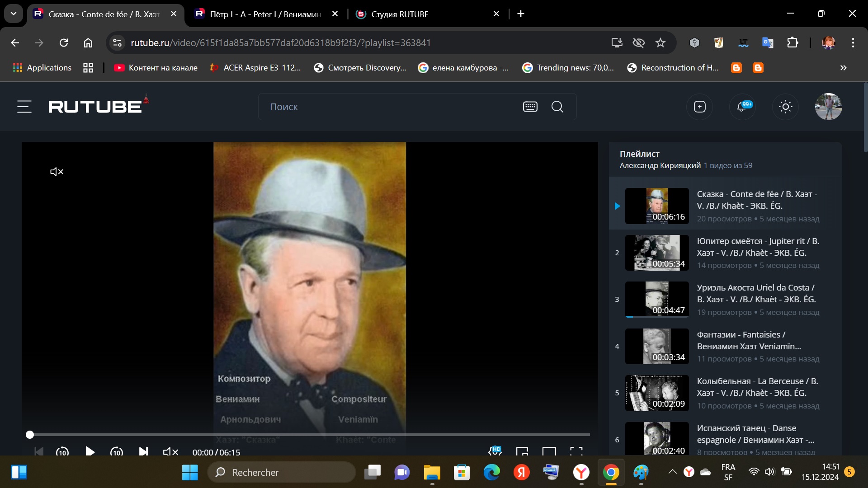This screenshot has width=868, height=488.
Task: Open the virtual keyboard in search bar
Action: pyautogui.click(x=530, y=107)
